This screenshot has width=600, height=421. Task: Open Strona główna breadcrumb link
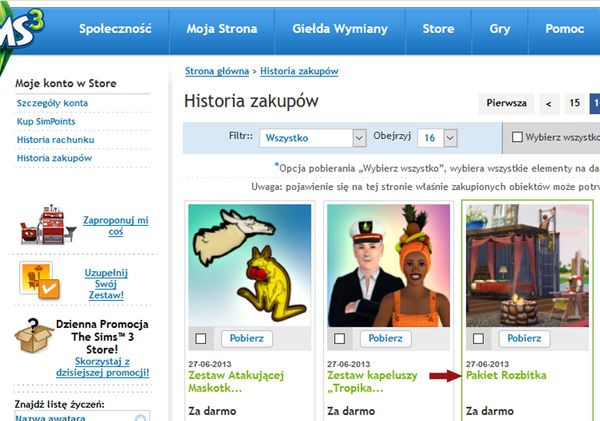217,71
